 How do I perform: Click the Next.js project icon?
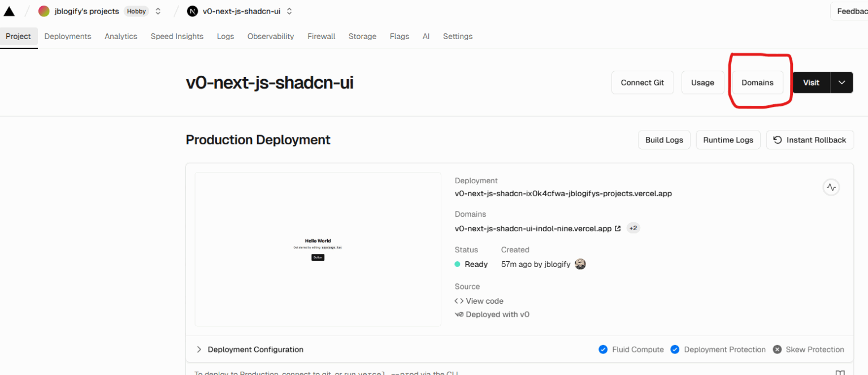(x=192, y=11)
